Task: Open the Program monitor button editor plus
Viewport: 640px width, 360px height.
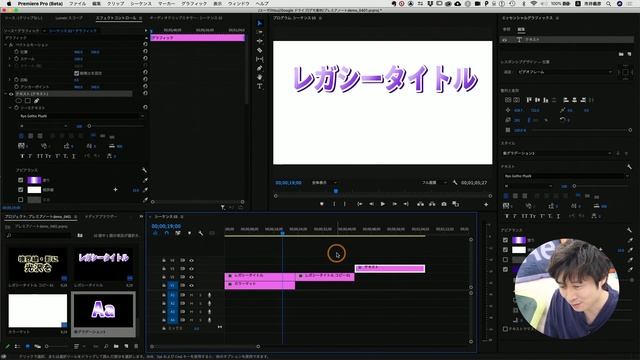Action: click(x=486, y=204)
